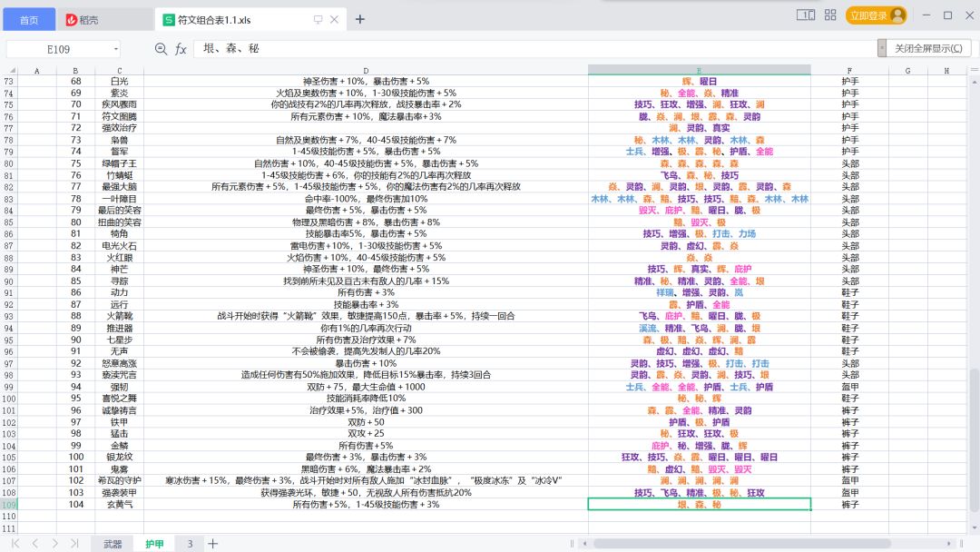This screenshot has height=552, width=980.
Task: Go to first sheet navigation arrow
Action: 15,543
